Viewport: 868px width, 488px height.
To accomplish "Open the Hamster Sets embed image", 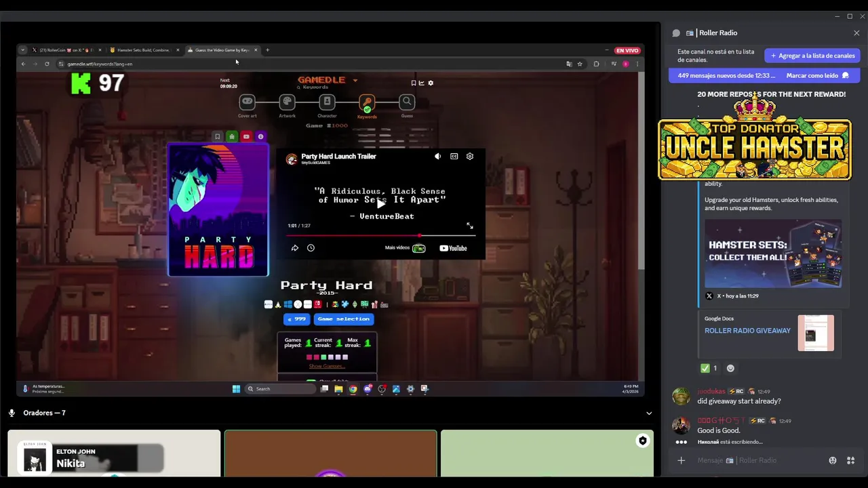I will pyautogui.click(x=773, y=253).
